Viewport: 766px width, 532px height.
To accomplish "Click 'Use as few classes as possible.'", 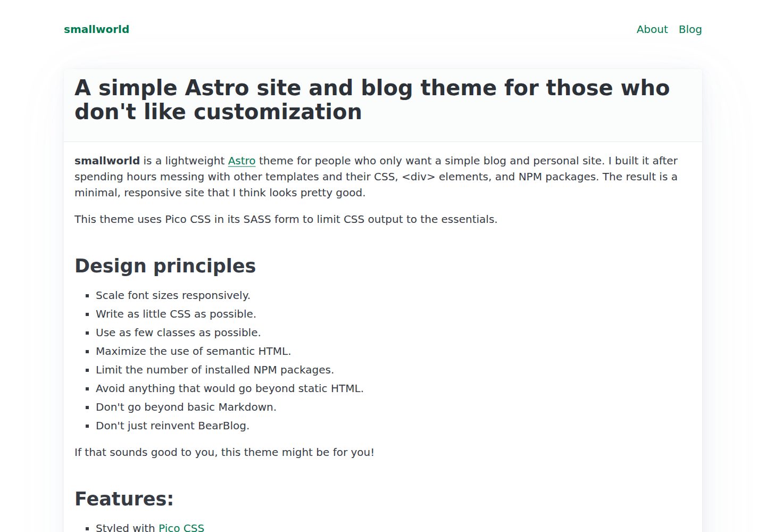I will tap(178, 332).
